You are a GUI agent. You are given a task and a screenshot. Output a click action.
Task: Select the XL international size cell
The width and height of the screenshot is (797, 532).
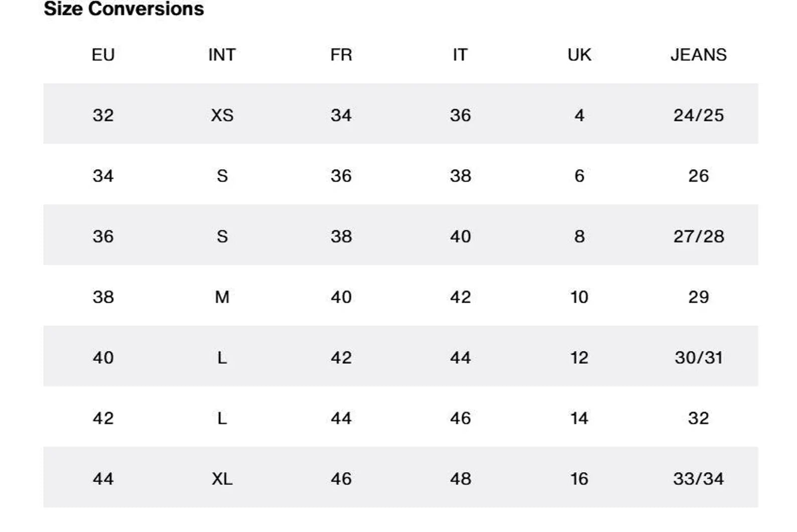click(x=222, y=479)
